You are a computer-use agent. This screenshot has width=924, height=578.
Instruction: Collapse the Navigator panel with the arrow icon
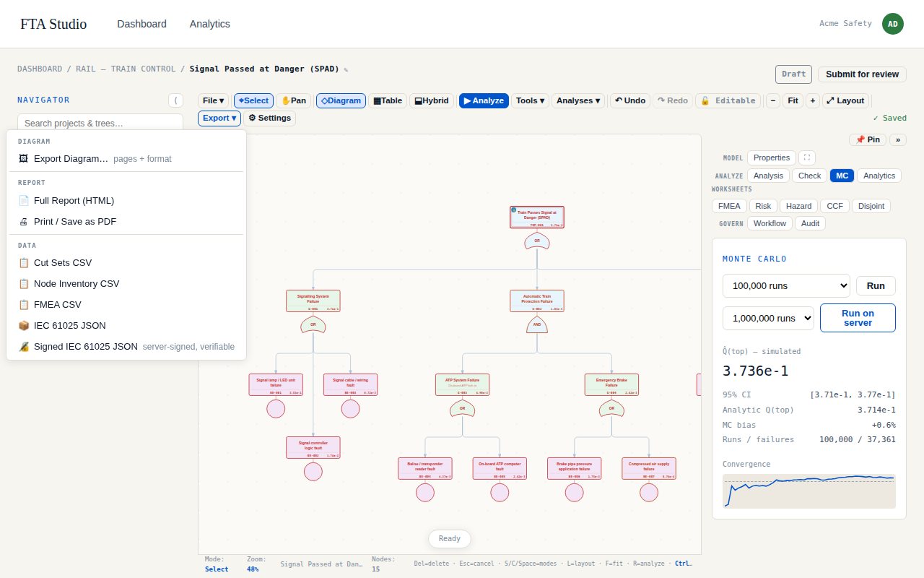pos(175,100)
